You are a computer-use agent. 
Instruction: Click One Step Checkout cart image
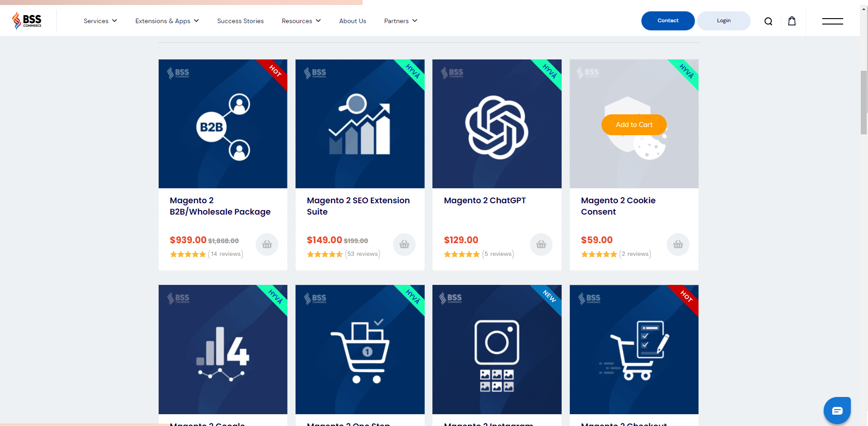pos(360,349)
